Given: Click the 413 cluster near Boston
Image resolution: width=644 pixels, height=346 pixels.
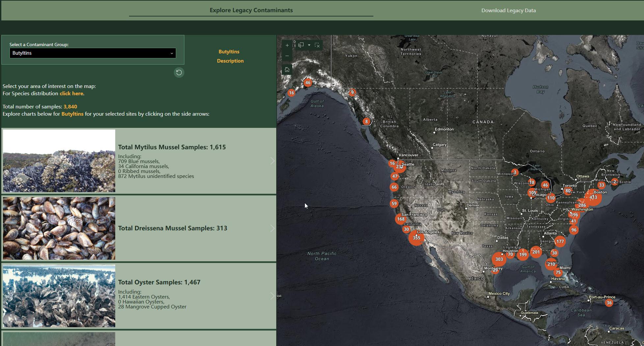Looking at the screenshot, I should (593, 197).
